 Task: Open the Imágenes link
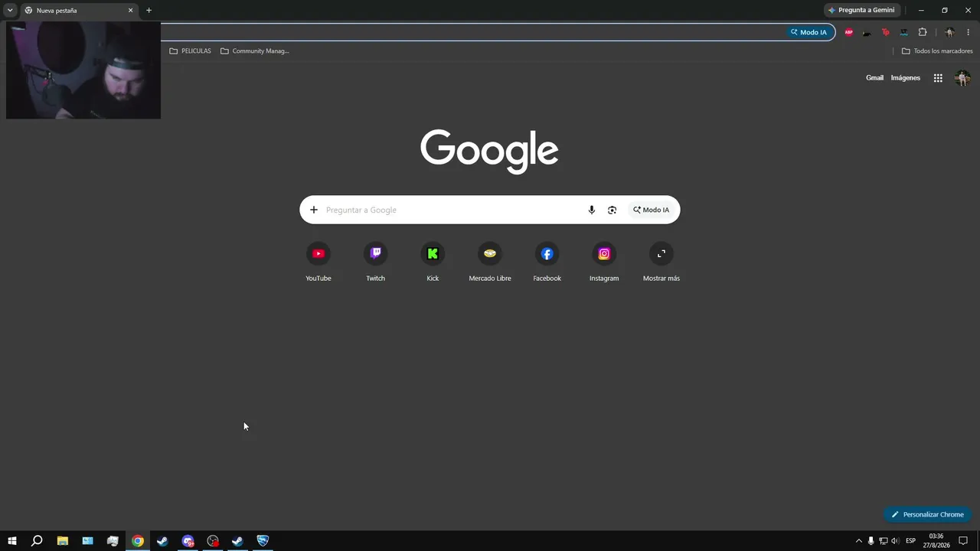coord(906,78)
